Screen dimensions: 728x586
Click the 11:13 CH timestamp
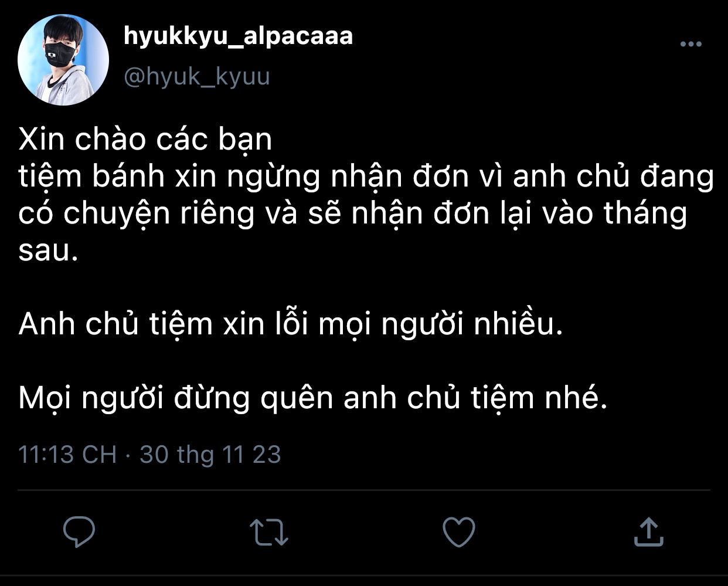coord(67,455)
